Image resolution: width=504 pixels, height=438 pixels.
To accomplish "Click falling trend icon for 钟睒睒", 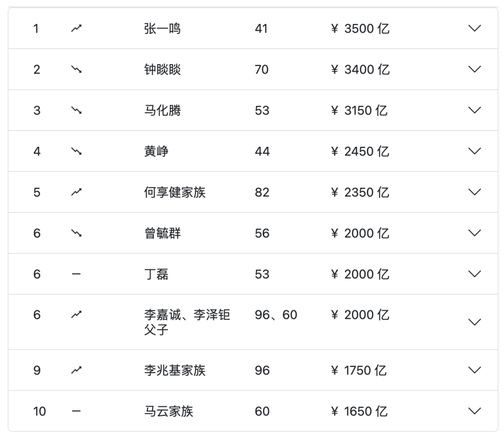I will click(x=76, y=69).
